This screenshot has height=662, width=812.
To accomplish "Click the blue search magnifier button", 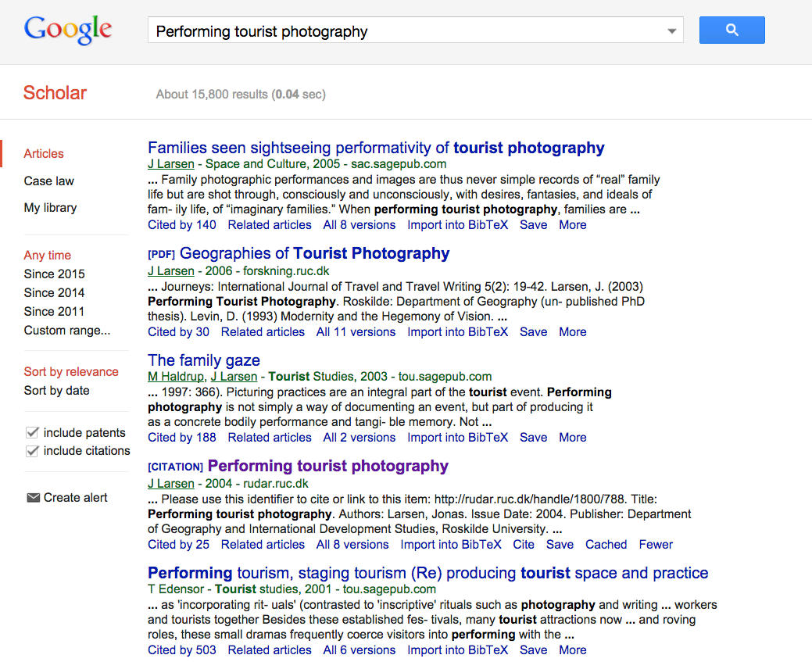I will (x=731, y=30).
